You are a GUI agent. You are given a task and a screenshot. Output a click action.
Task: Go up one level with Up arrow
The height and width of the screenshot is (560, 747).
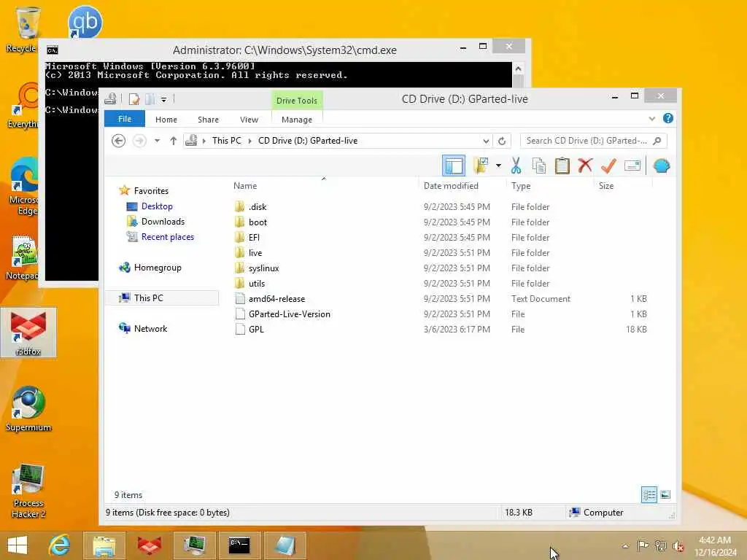(174, 141)
